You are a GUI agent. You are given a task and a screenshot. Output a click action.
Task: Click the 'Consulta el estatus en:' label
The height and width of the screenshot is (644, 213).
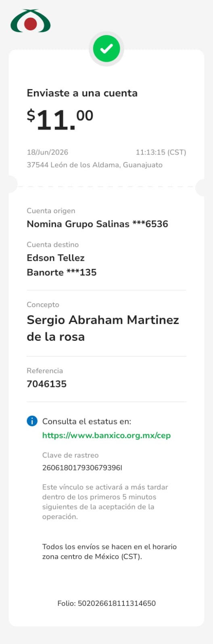pos(87,421)
